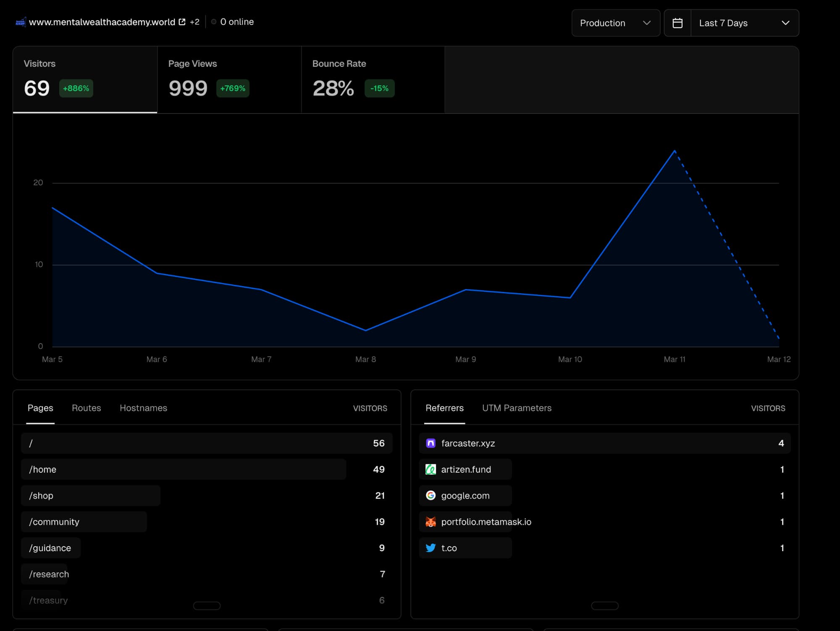Click the expand handle under Pages list
This screenshot has width=840, height=631.
pos(207,605)
